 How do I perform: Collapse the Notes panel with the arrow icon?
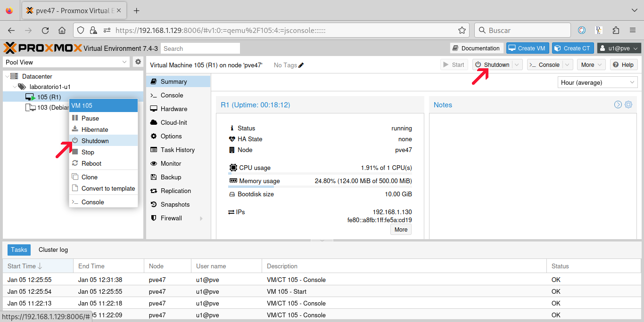click(618, 105)
